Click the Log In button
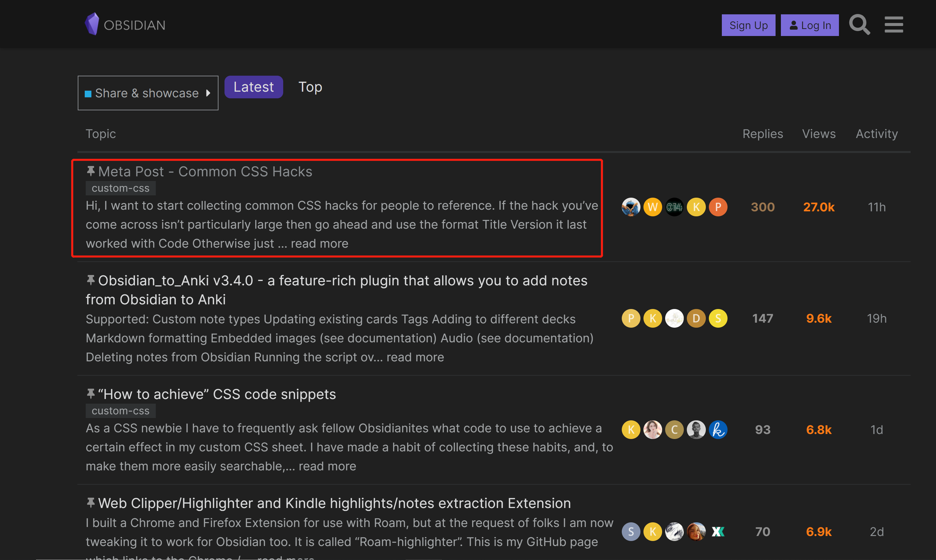This screenshot has height=560, width=936. click(x=810, y=25)
